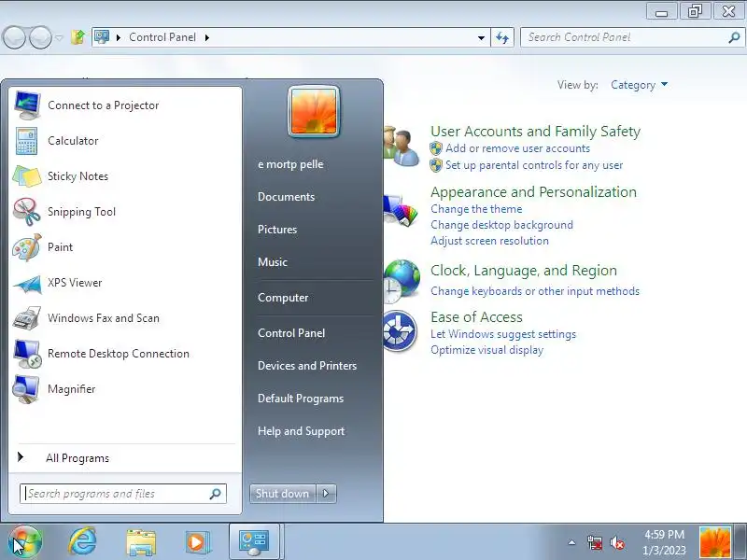Open Paint palette icon
The height and width of the screenshot is (560, 747).
point(27,247)
